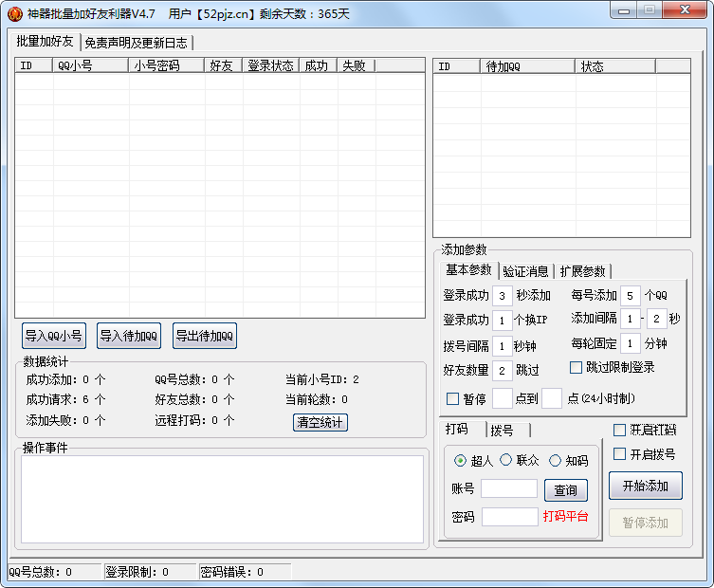Viewport: 714px width, 588px height.
Task: Click the 导入待加QQ button
Action: pos(129,336)
